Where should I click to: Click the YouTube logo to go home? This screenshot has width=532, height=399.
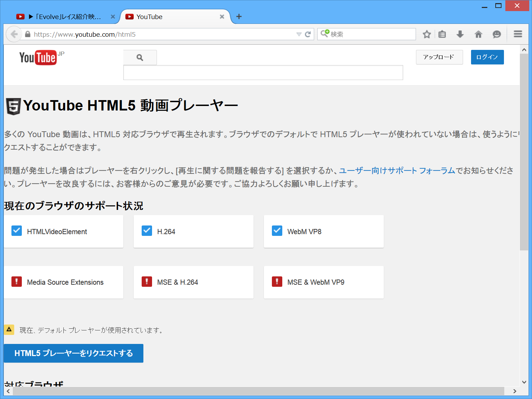pos(38,57)
